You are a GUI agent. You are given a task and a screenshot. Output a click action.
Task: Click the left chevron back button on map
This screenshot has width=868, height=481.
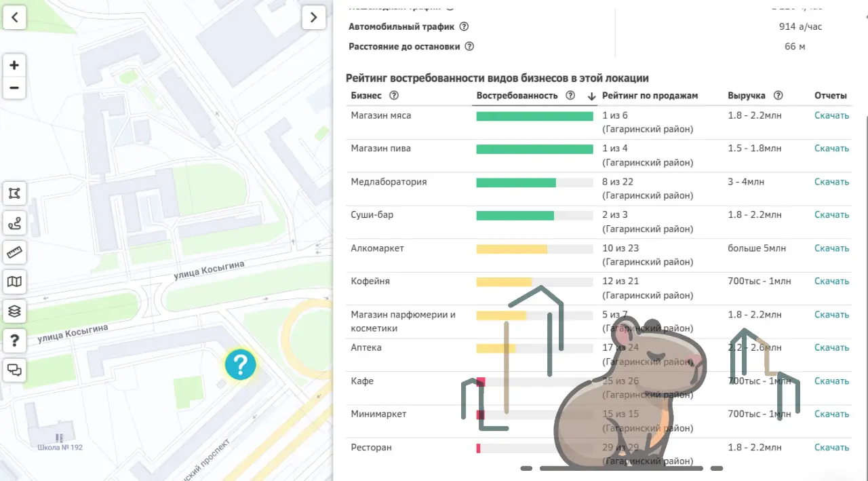(x=14, y=17)
